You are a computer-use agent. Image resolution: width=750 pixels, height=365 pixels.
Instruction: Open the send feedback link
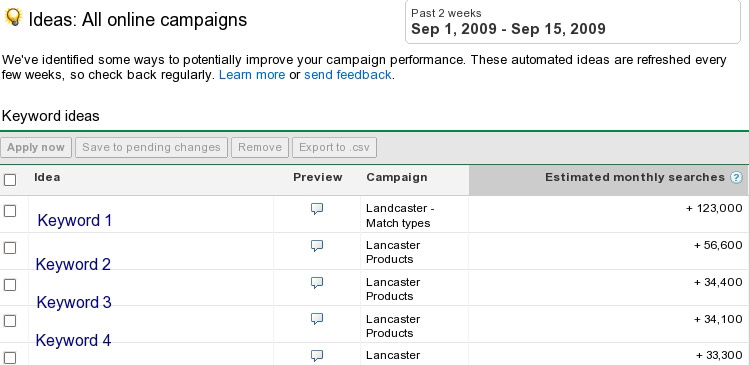pos(348,75)
